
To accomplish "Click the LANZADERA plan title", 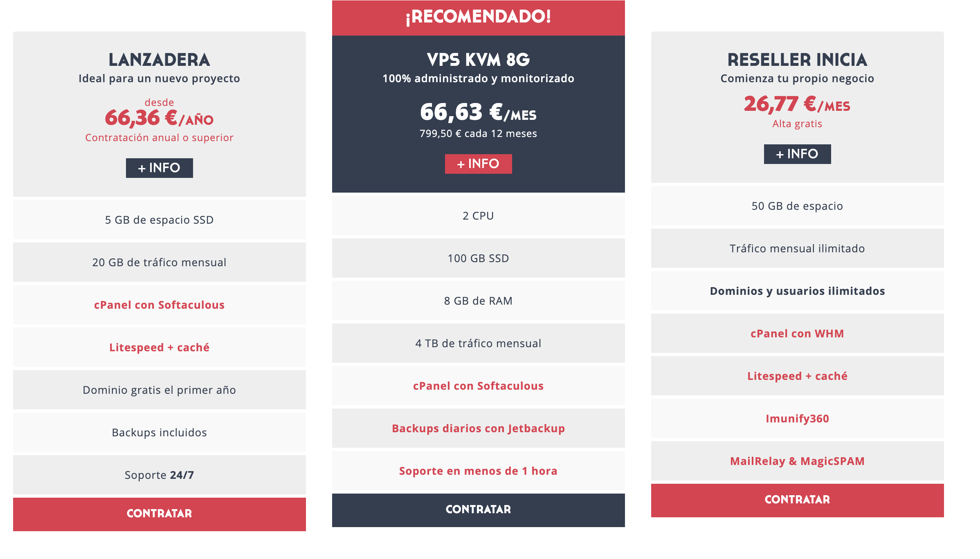I will 159,60.
